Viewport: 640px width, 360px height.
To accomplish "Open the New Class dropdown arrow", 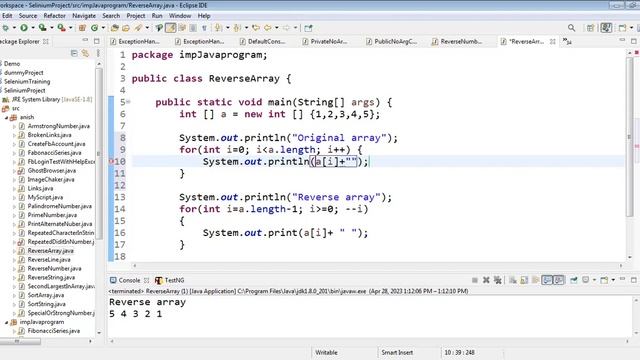I will coord(103,28).
